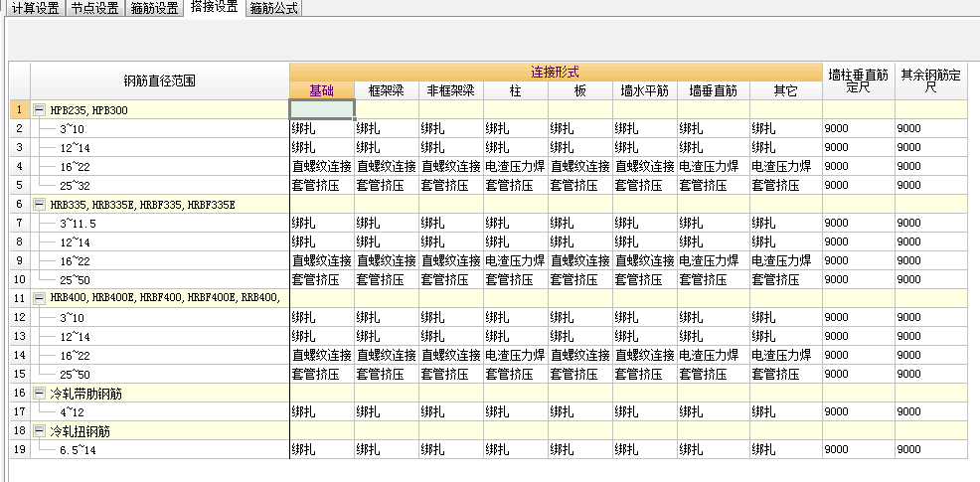Open the 节点设置 tab
The image size is (980, 482).
95,8
